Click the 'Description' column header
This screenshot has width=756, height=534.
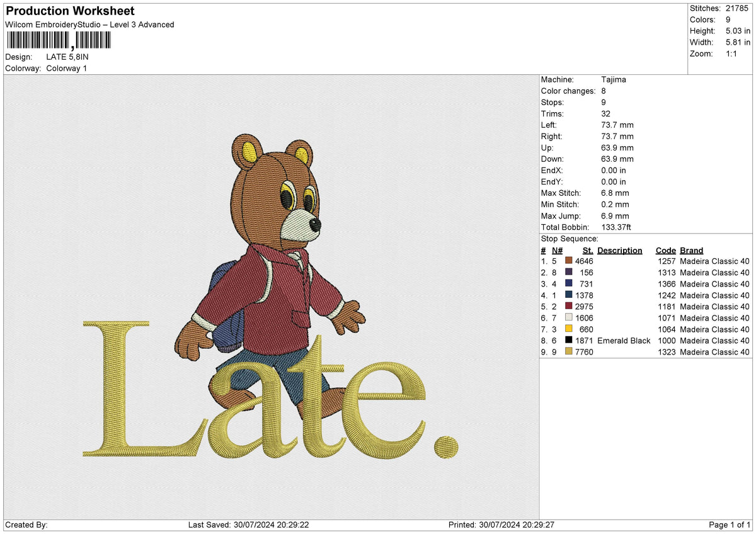(620, 250)
